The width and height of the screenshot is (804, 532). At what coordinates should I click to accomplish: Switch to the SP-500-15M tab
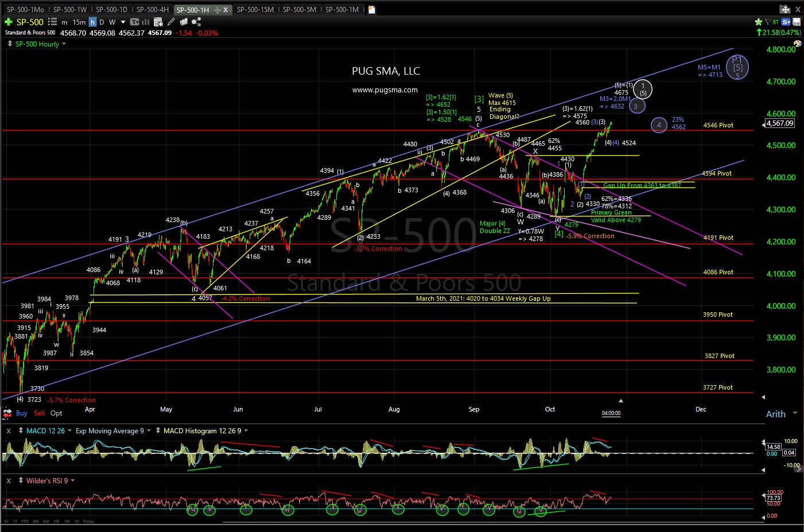(x=255, y=10)
